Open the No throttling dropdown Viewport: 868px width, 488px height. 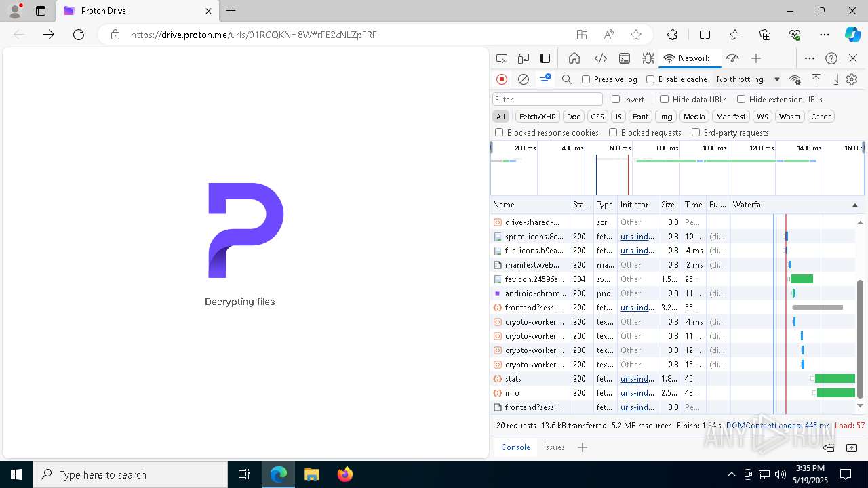[x=748, y=79]
